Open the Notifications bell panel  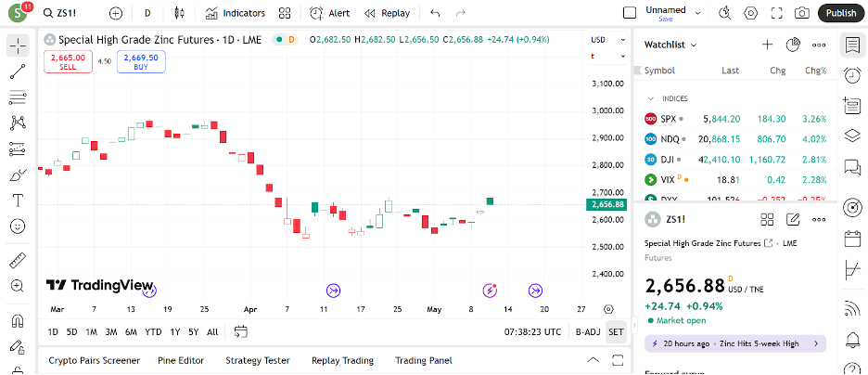click(x=852, y=342)
